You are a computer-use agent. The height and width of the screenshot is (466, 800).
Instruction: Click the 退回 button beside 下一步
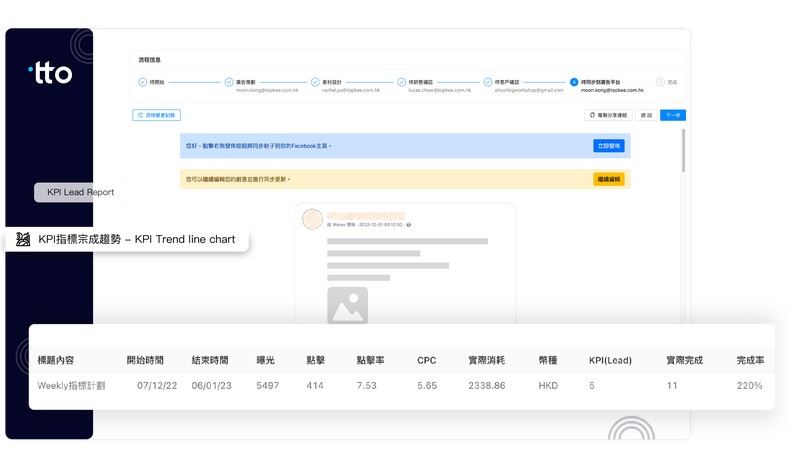(646, 115)
